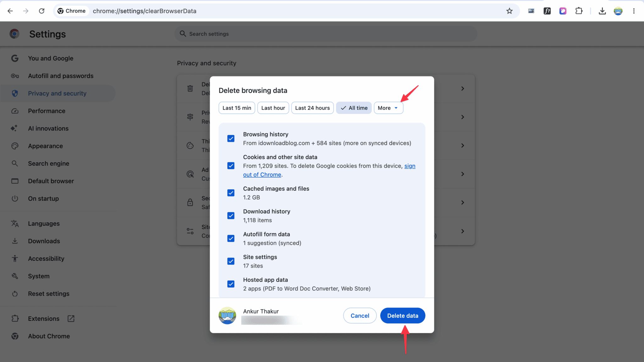Open the Downloads toolbar icon
Viewport: 644px width, 362px height.
[602, 11]
